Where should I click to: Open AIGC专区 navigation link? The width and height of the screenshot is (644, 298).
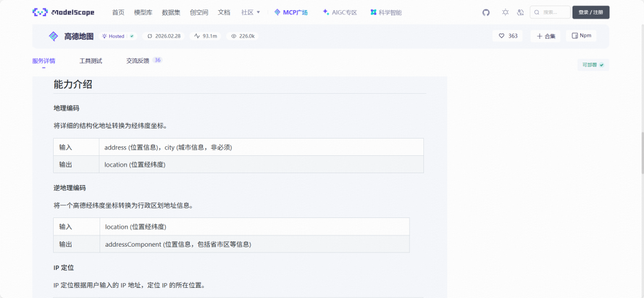coord(340,13)
